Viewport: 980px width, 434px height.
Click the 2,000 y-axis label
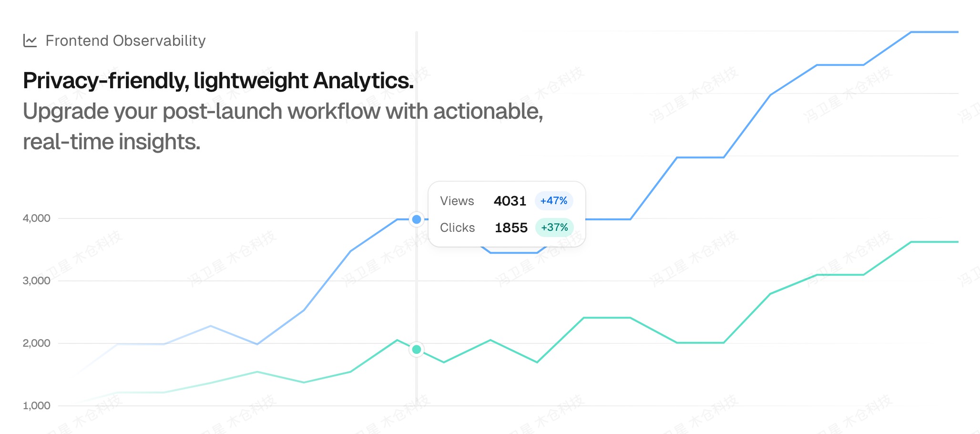[36, 343]
